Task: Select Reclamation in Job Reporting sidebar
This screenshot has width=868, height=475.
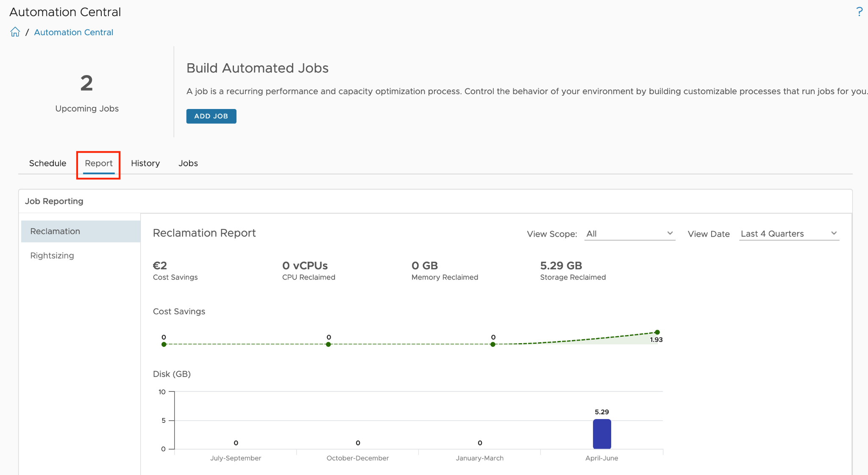Action: 81,231
